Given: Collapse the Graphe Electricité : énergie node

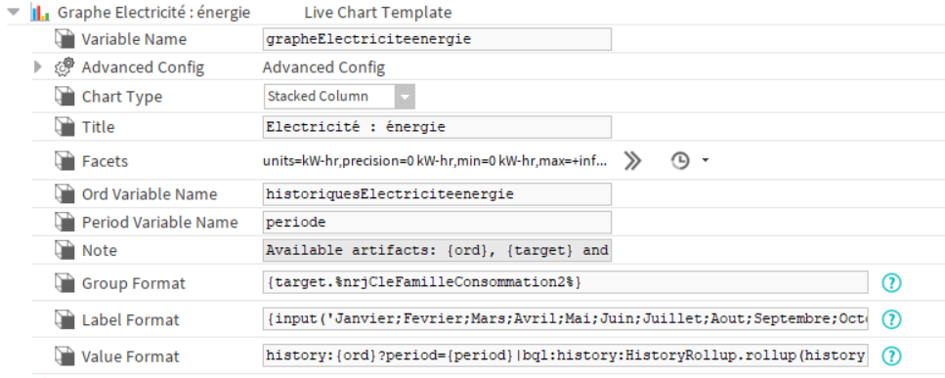Looking at the screenshot, I should click(14, 12).
